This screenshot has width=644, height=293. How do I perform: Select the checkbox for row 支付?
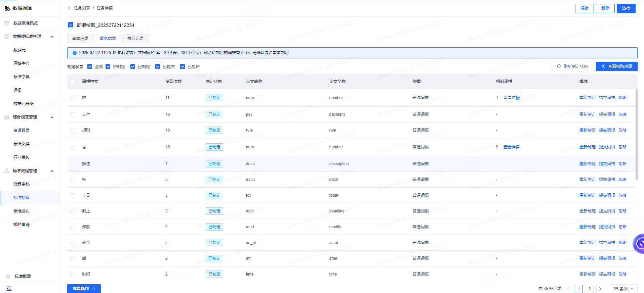point(73,114)
